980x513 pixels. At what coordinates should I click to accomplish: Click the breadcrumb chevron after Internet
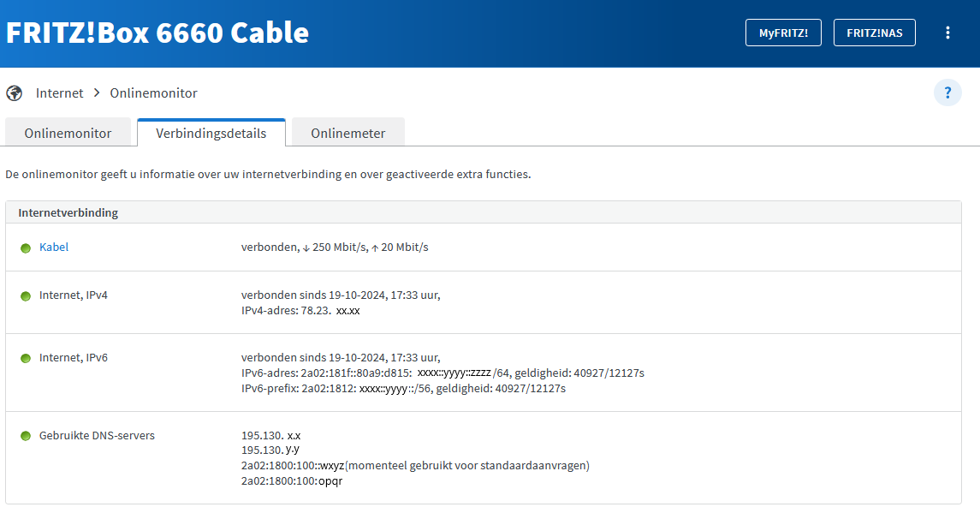(97, 92)
